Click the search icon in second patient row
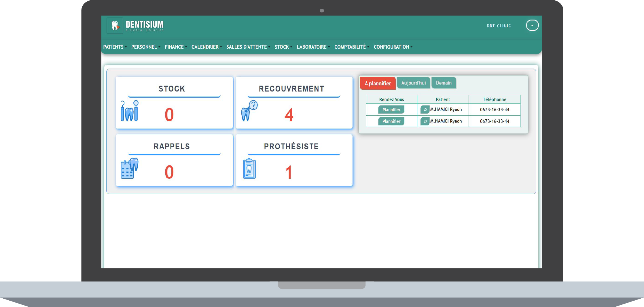Image resolution: width=644 pixels, height=307 pixels. point(425,121)
